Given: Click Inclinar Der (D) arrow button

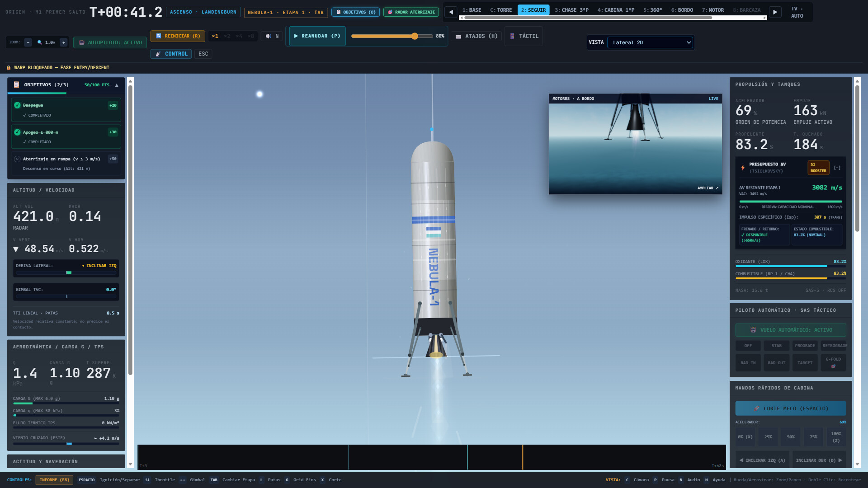Looking at the screenshot, I should 819,460.
